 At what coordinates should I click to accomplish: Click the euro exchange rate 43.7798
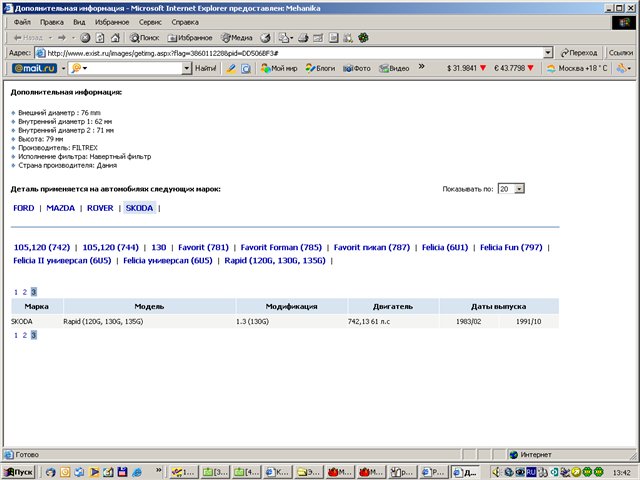514,69
